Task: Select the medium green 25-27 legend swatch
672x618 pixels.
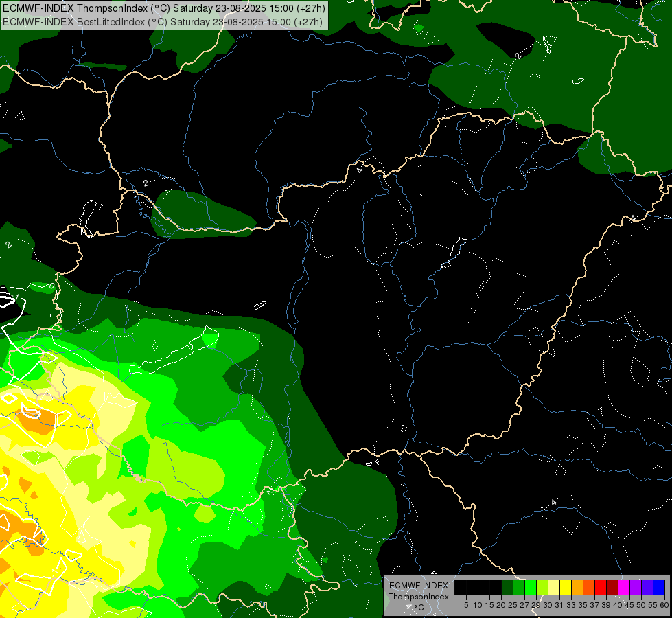Action: [x=519, y=587]
